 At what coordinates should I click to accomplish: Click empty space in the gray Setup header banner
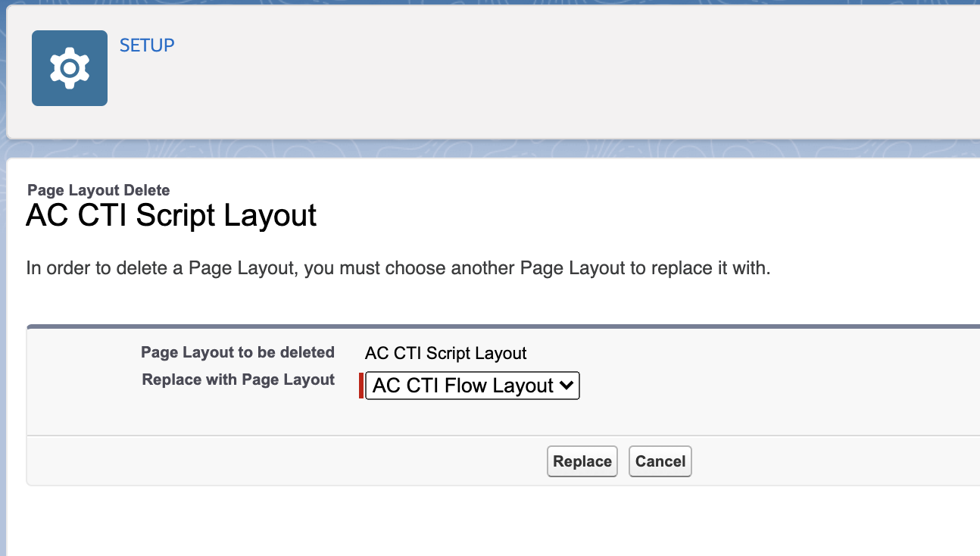coord(530,76)
